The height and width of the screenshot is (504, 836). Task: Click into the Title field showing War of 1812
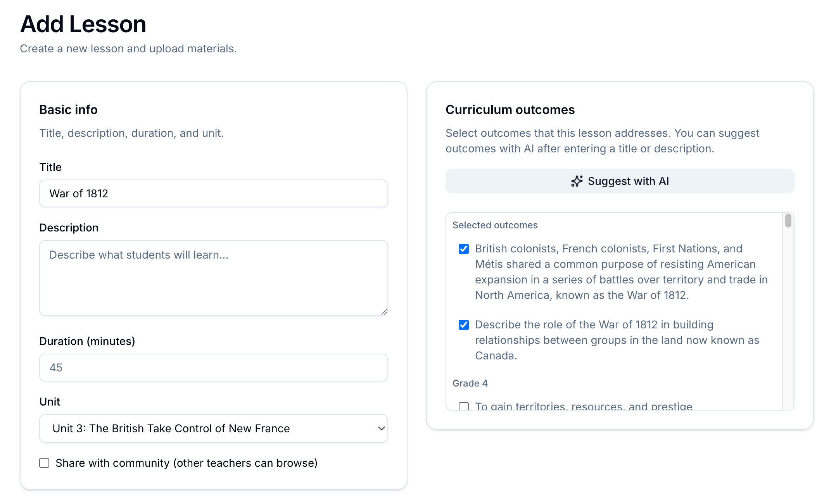(x=213, y=193)
